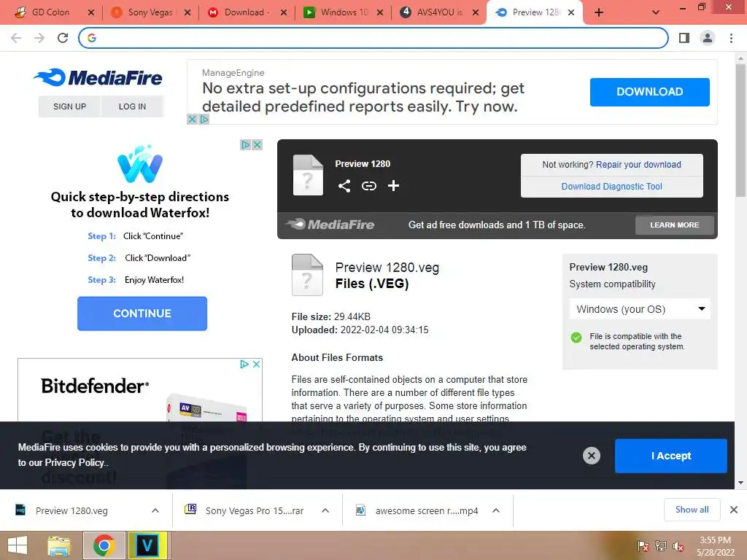Open the tab search chevron

[656, 12]
